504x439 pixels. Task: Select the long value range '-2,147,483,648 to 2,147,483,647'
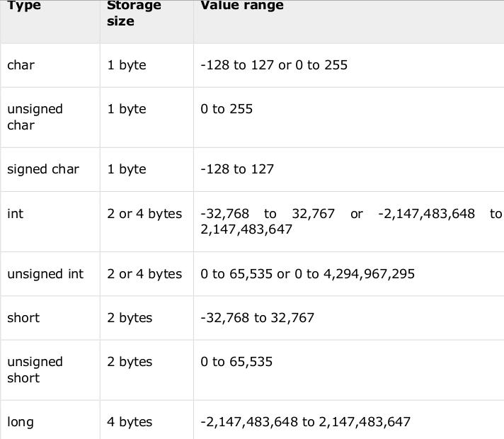305,422
